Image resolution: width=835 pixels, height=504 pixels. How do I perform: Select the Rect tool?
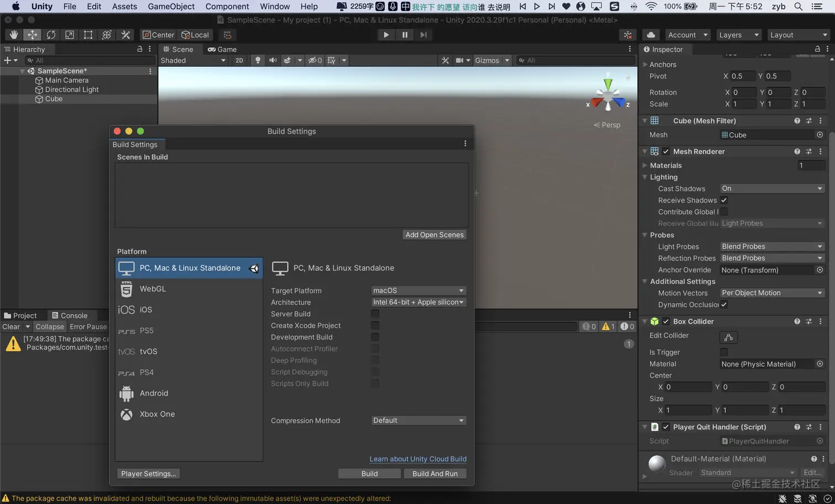88,35
